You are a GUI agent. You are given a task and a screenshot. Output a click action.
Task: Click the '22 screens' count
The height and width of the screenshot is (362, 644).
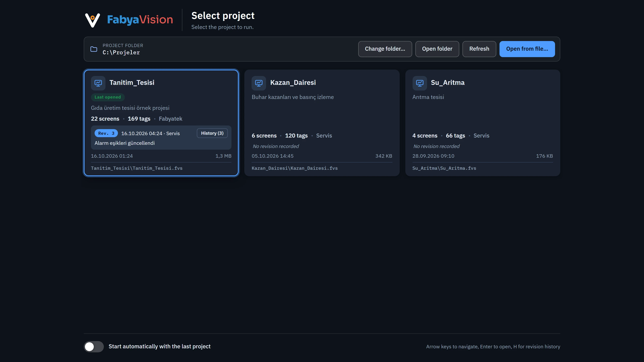(105, 119)
